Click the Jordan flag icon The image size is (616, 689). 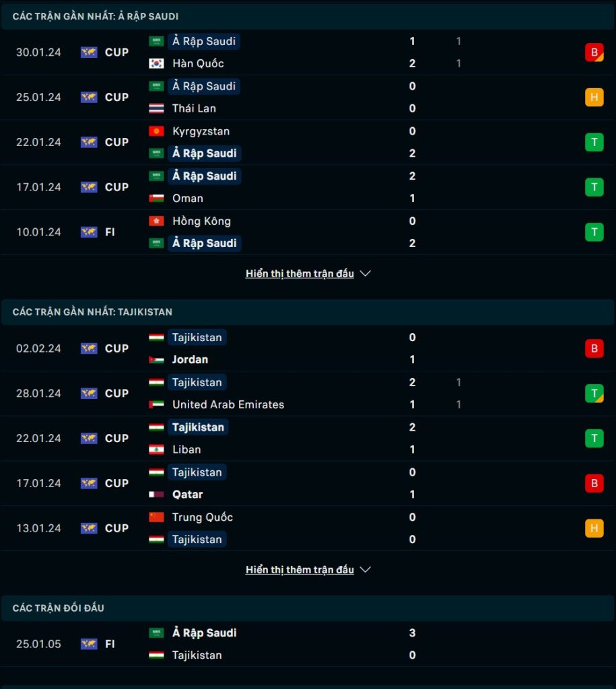coord(156,359)
